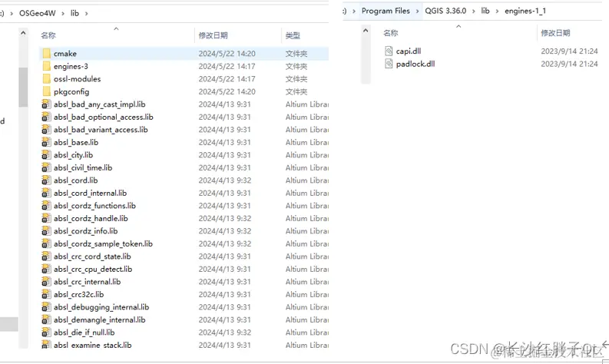Viewport: 609px width, 364px height.
Task: Click the date of absl_cord.lib
Action: 225,180
